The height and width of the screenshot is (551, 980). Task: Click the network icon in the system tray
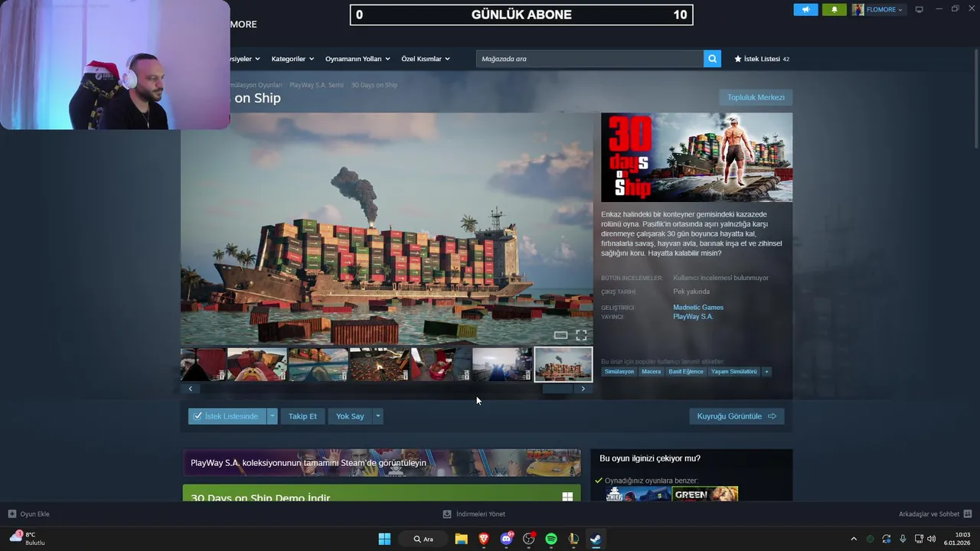click(918, 539)
